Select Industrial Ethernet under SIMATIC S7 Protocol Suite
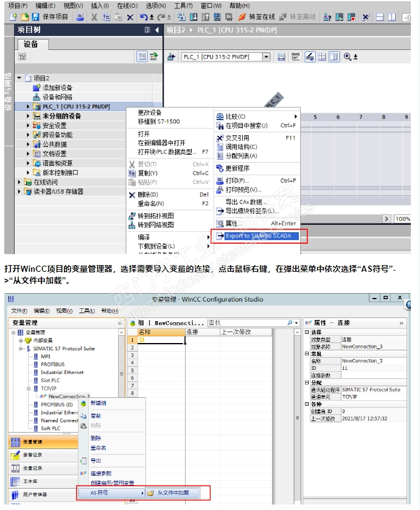This screenshot has width=420, height=510. (x=62, y=372)
